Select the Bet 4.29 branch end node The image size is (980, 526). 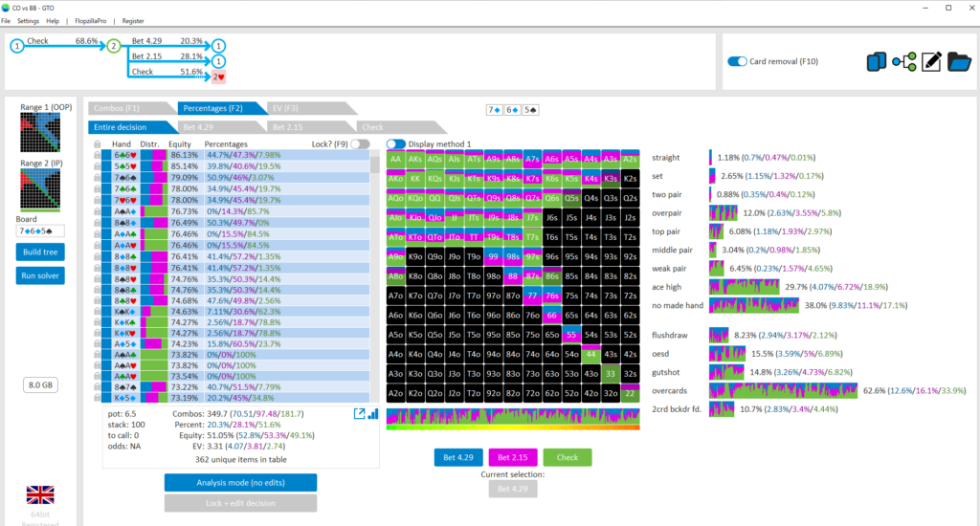click(219, 45)
